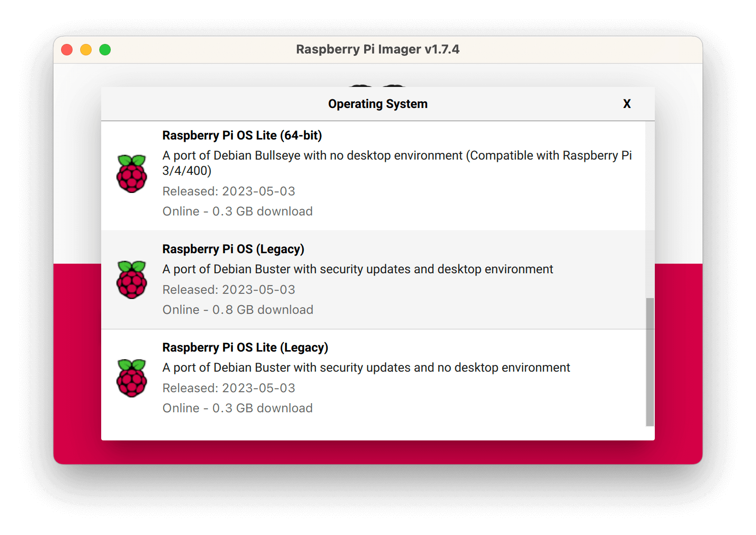The image size is (756, 535).
Task: Click the green full-screen window button
Action: click(x=105, y=50)
